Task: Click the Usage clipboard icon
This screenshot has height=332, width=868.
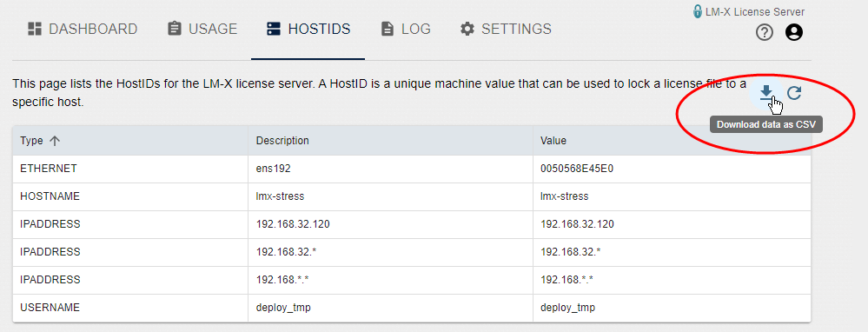Action: (x=175, y=29)
